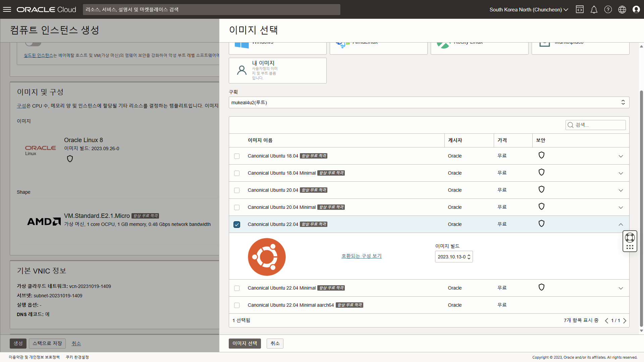Screen dimensions: 644x362
Task: Select the My Images (내 이미지) tile
Action: 277,70
